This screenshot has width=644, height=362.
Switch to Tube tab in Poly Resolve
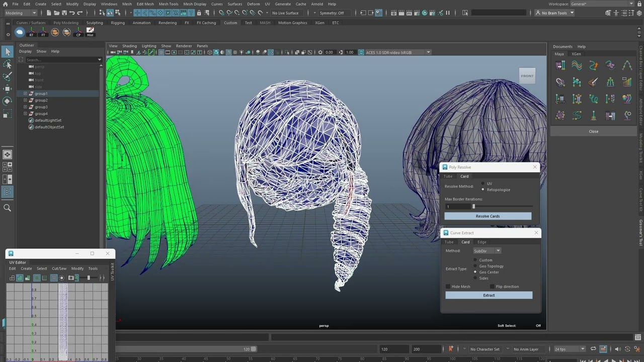click(448, 176)
